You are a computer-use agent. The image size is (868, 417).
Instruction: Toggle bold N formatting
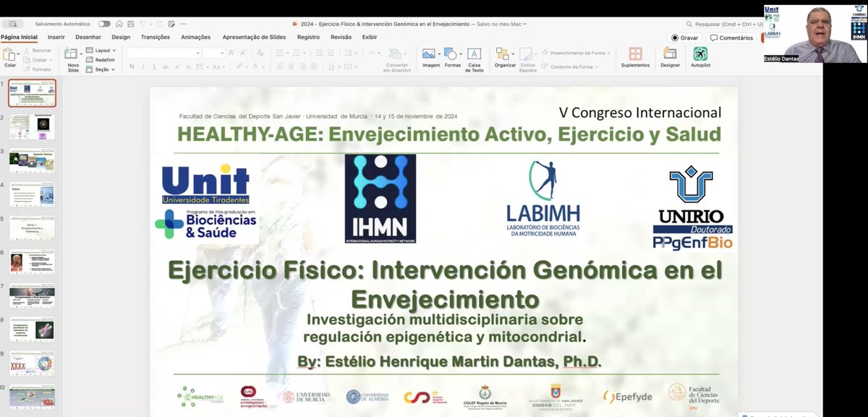[x=132, y=66]
